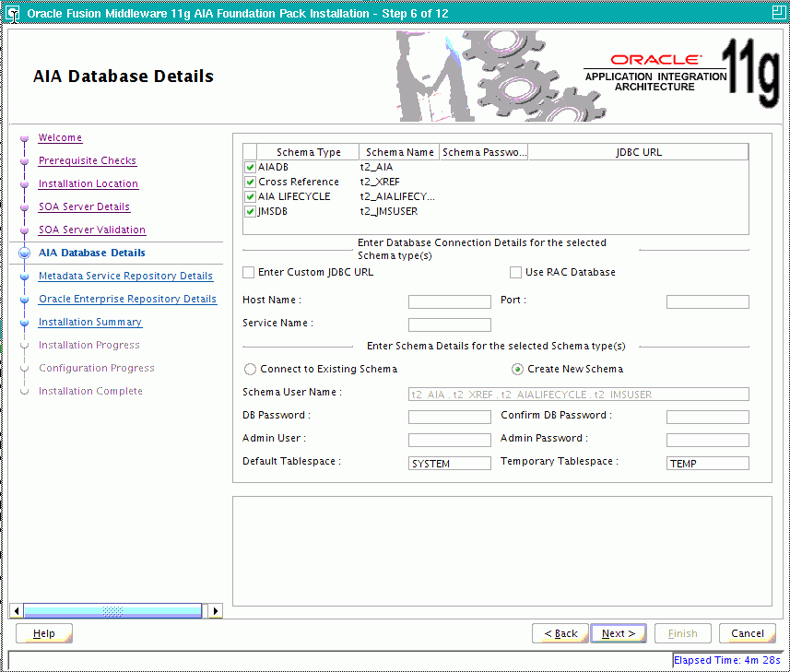Screen dimensions: 790x672
Task: Click the right arrow of the sidebar scrollbar
Action: click(215, 611)
